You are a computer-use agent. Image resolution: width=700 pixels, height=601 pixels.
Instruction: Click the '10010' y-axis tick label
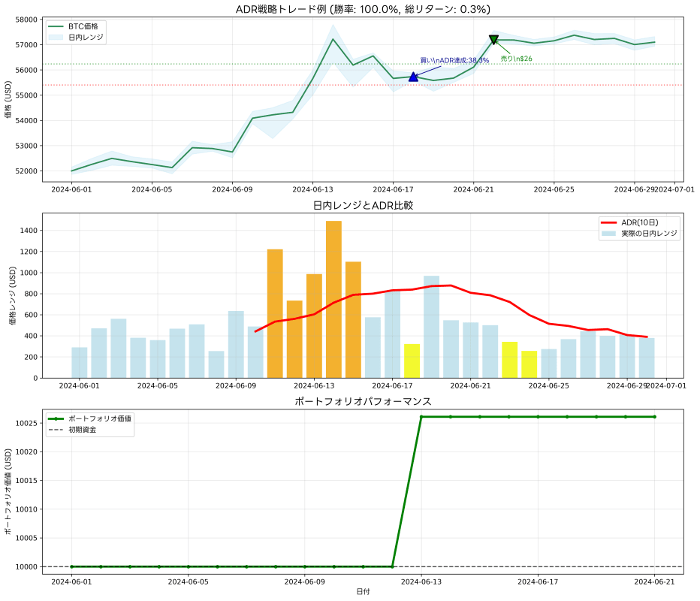click(x=26, y=509)
